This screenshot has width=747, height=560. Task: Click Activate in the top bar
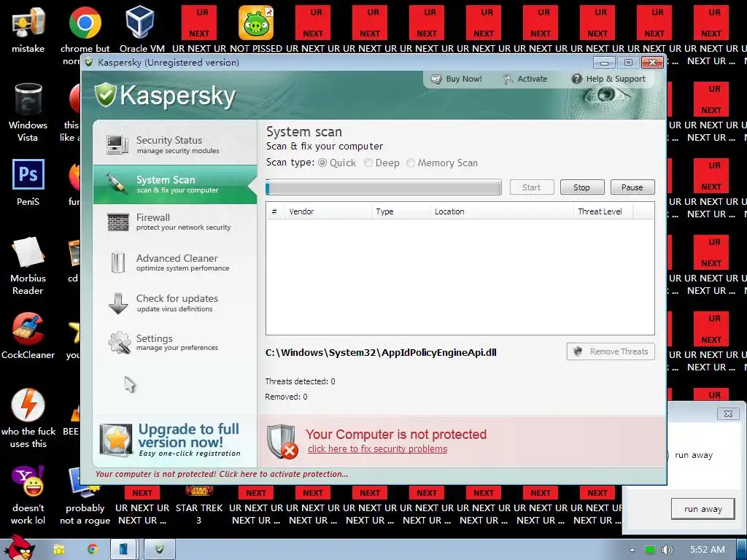525,79
